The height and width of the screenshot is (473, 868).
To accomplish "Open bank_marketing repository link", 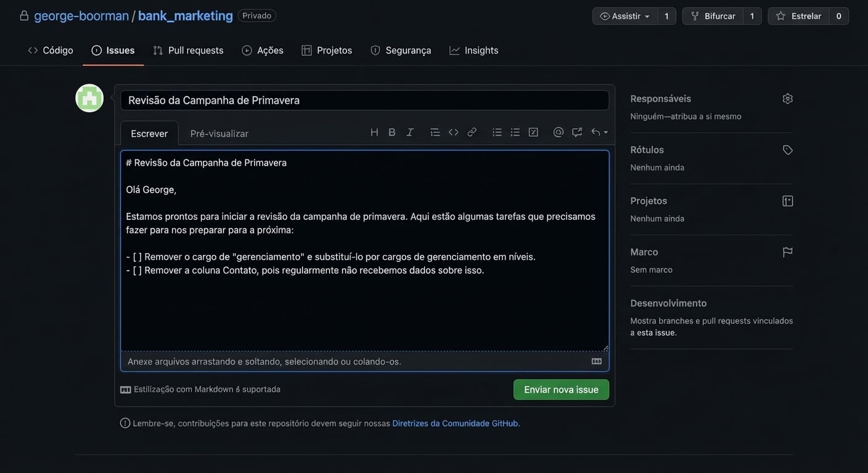I will pyautogui.click(x=186, y=16).
